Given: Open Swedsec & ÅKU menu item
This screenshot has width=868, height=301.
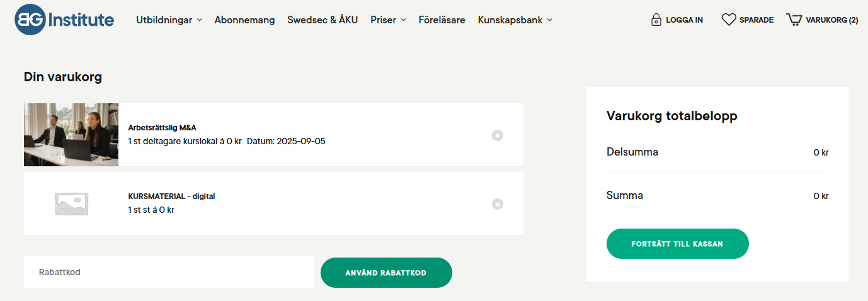Looking at the screenshot, I should [x=323, y=20].
